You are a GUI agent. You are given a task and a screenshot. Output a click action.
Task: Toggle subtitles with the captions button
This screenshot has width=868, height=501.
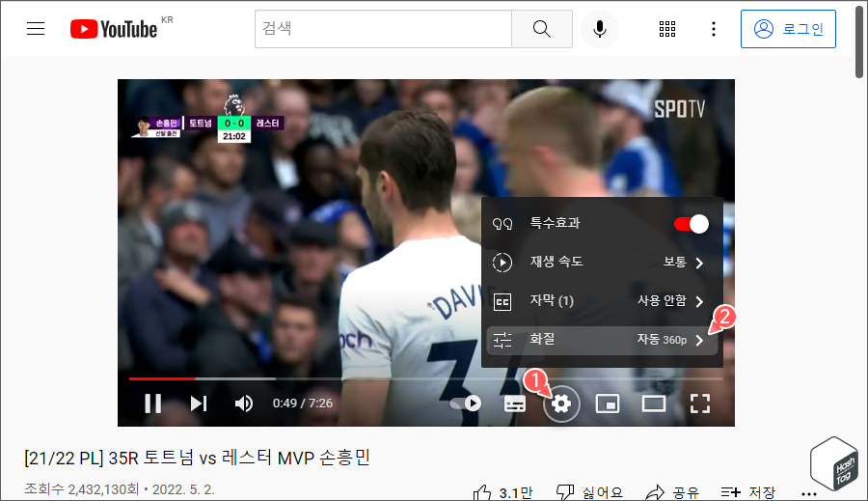[x=515, y=404]
